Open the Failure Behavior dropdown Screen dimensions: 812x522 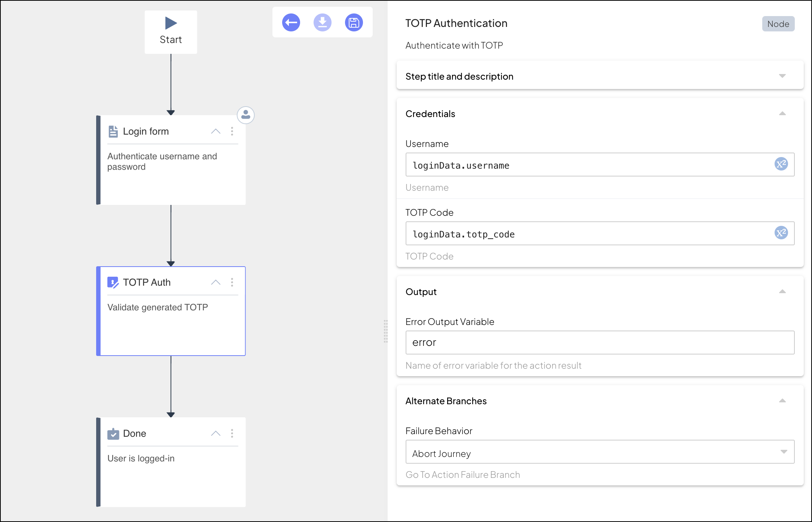click(599, 452)
